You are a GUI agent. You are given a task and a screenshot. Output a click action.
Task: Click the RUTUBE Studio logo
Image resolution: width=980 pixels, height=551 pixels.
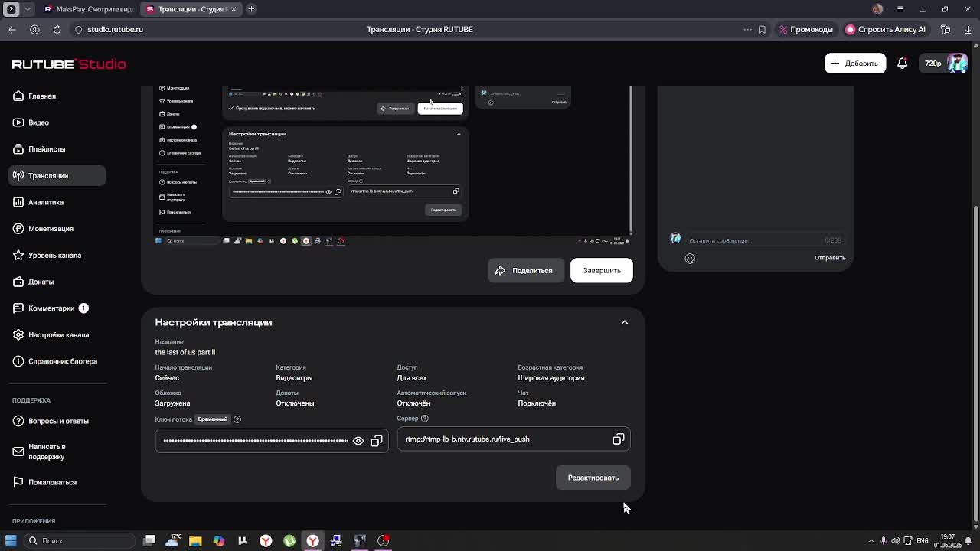(69, 64)
